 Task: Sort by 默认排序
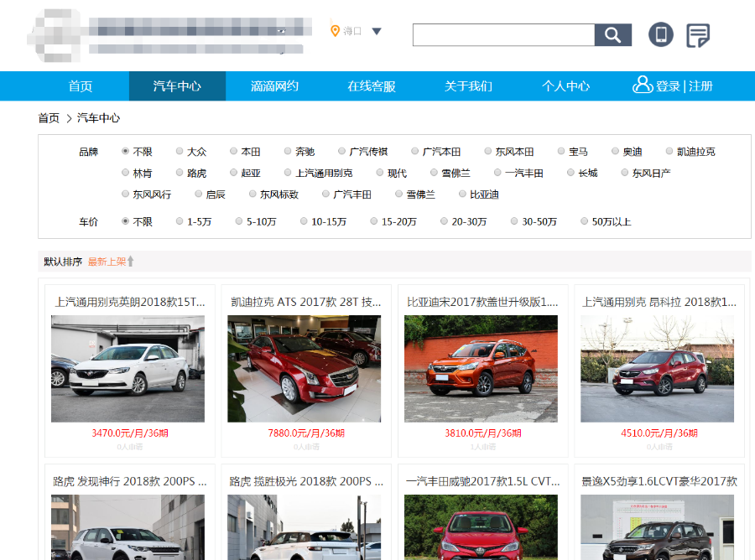click(63, 262)
